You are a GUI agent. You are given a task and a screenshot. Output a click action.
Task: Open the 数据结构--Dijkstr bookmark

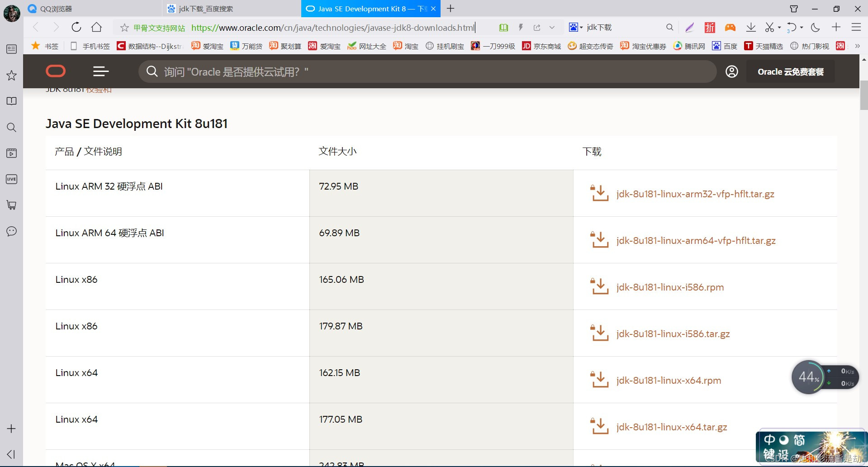pos(150,46)
